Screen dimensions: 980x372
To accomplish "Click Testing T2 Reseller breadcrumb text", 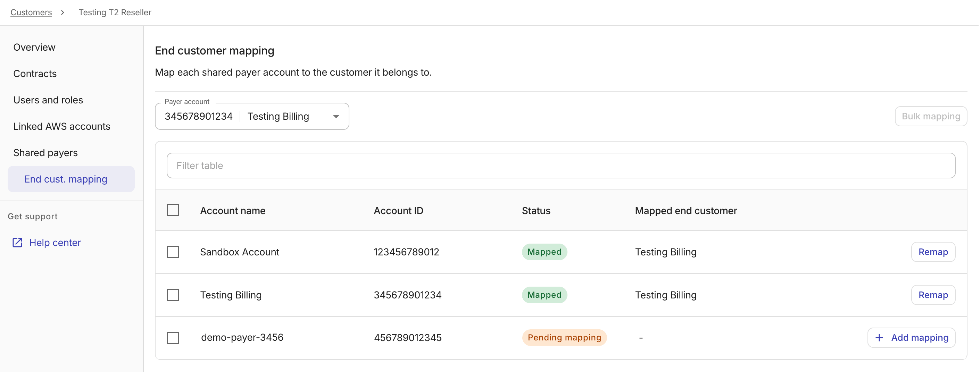I will [x=115, y=12].
